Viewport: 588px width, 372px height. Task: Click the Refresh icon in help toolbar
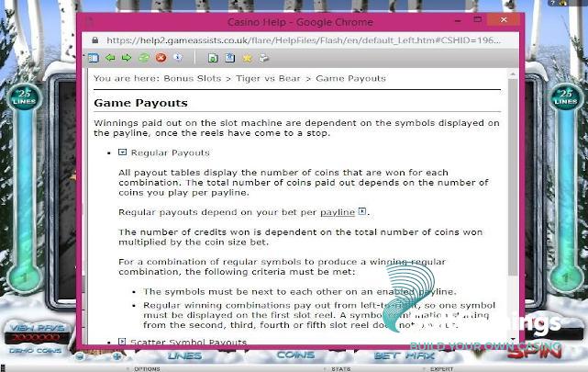click(142, 58)
